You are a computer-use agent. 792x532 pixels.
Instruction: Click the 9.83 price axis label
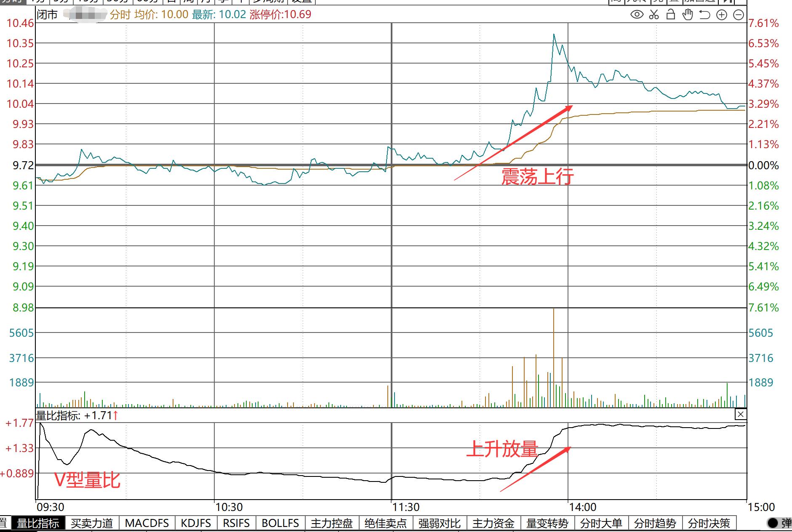23,144
